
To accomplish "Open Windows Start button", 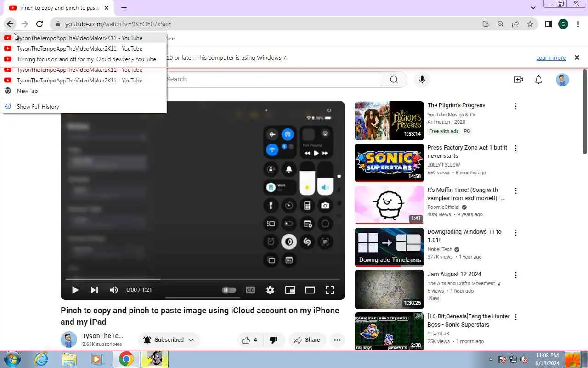I will (x=11, y=359).
